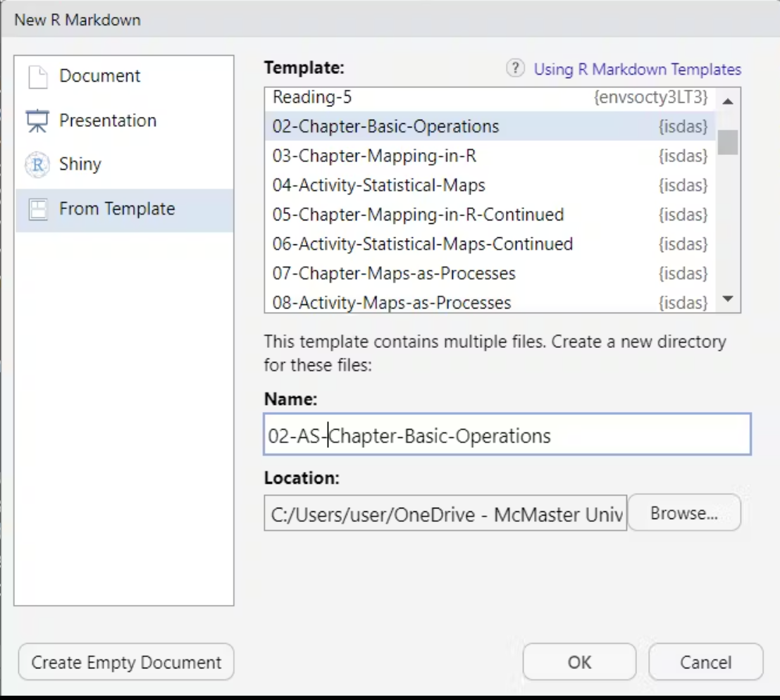Click the Name text field
The image size is (780, 700).
(507, 435)
